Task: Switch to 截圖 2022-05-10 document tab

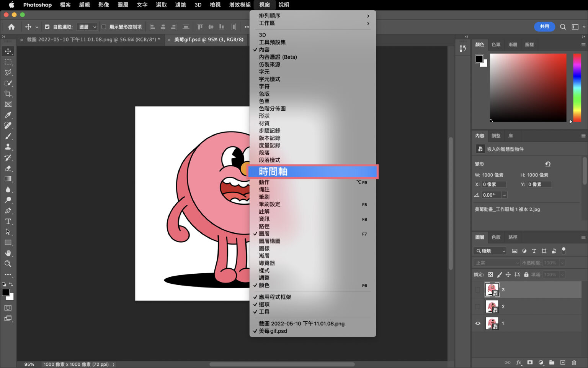Action: [x=93, y=39]
